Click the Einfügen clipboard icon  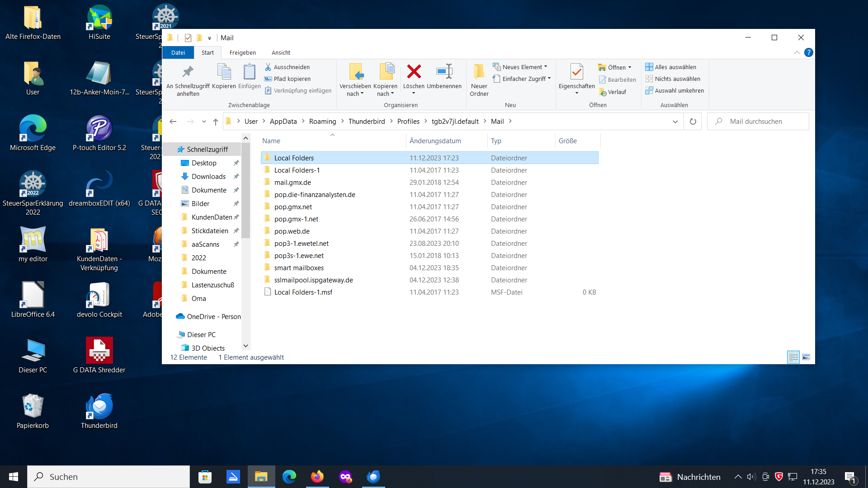coord(249,72)
